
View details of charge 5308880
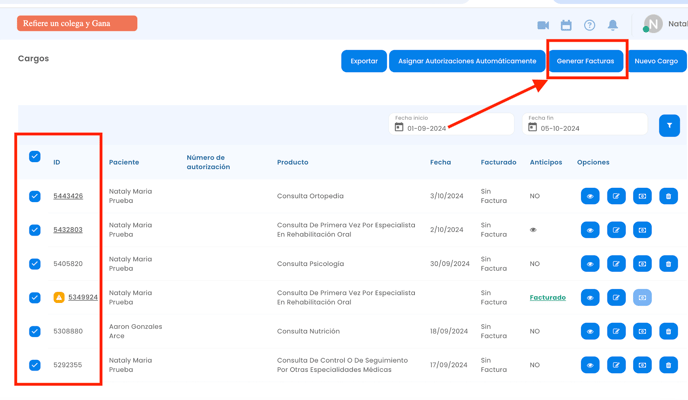coord(590,331)
